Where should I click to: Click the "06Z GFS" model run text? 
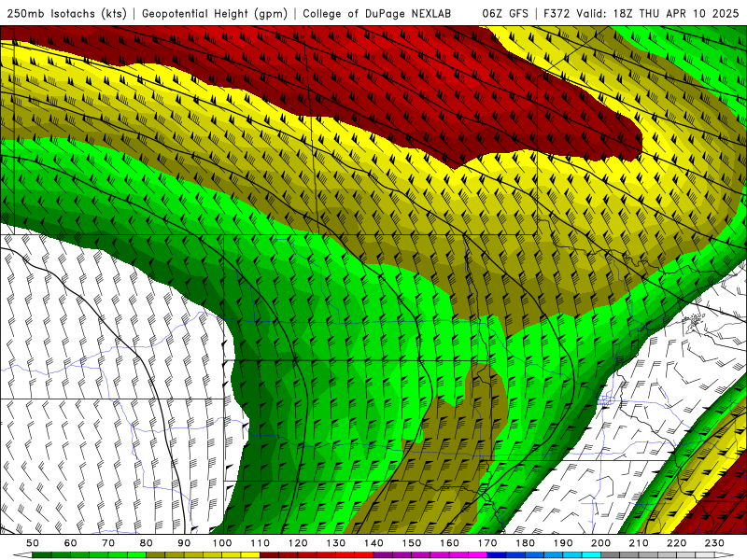click(505, 13)
